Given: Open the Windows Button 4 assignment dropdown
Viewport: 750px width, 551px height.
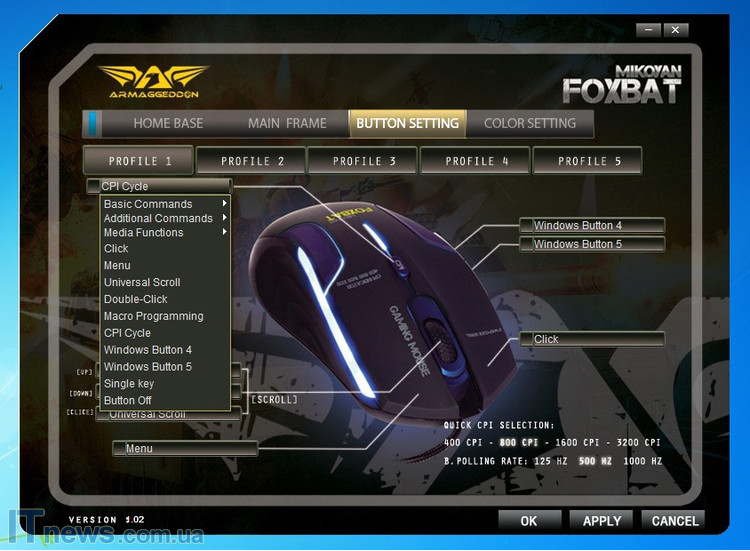Looking at the screenshot, I should point(591,226).
